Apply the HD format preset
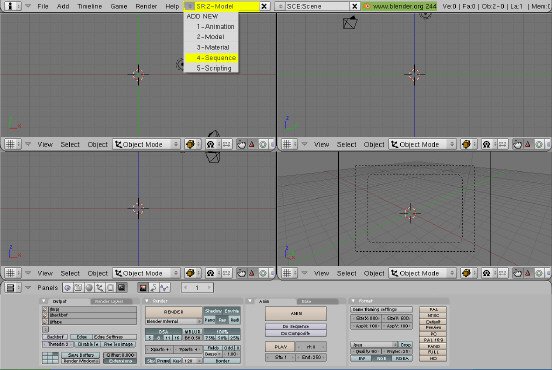The width and height of the screenshot is (552, 370). point(433,358)
